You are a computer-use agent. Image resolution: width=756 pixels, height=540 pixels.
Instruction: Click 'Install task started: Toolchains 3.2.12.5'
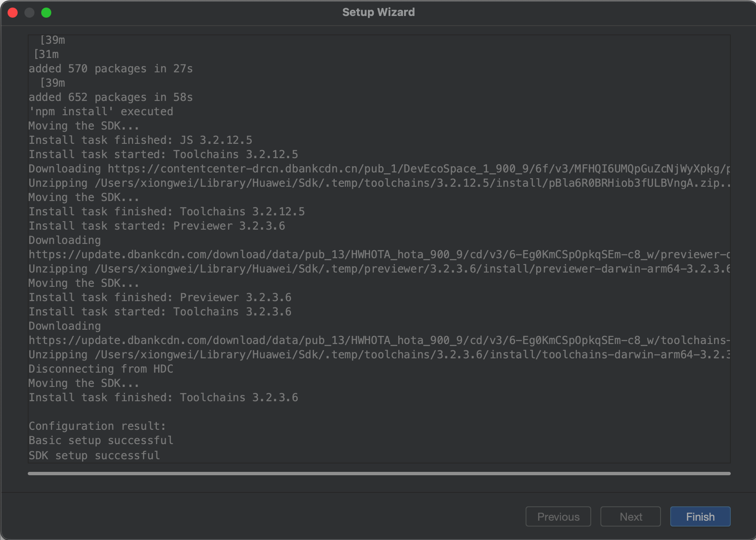tap(163, 154)
